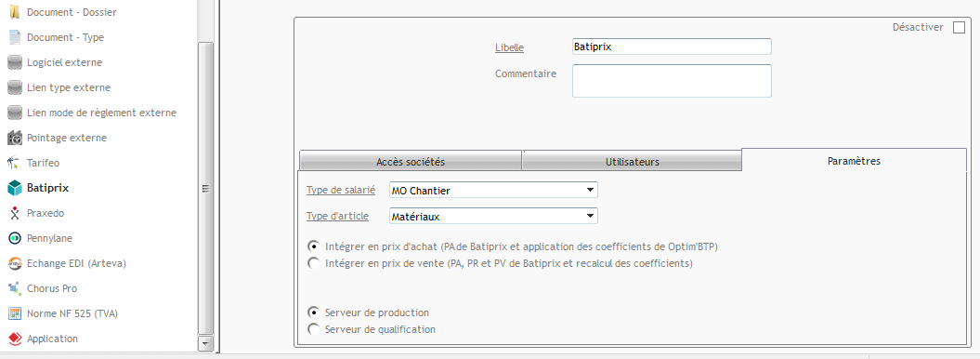This screenshot has height=359, width=980.
Task: Click the Lien mode de règlement externe icon
Action: 15,113
